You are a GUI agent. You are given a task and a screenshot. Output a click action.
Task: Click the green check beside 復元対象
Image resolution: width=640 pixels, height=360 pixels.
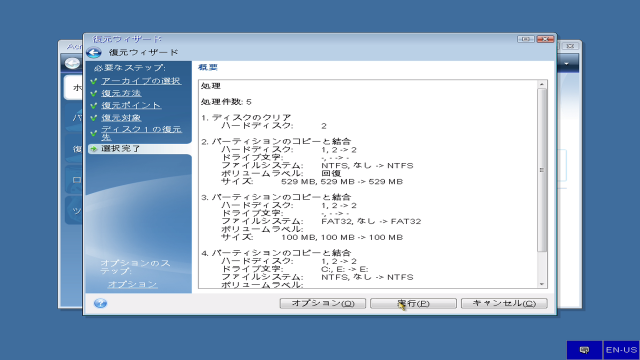pos(94,118)
